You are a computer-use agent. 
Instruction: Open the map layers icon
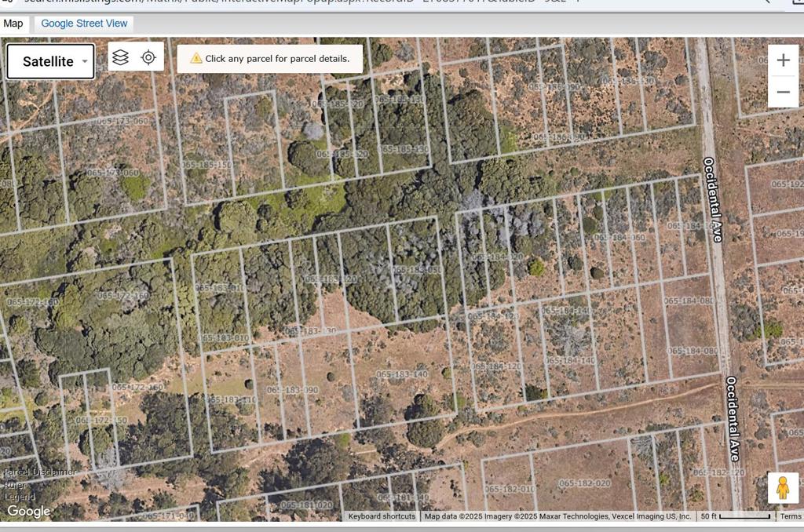pos(120,57)
